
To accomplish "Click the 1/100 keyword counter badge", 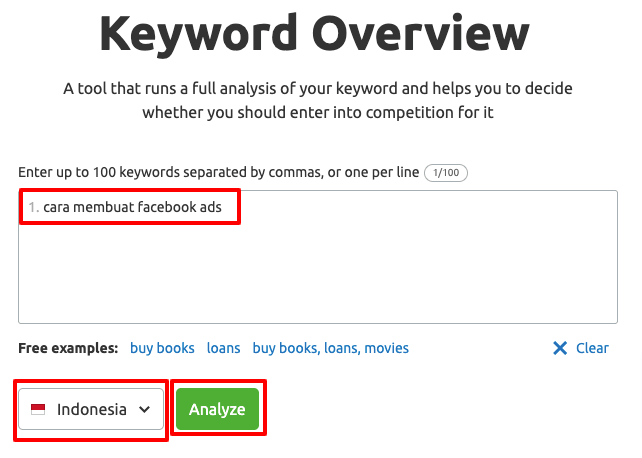I will pyautogui.click(x=446, y=173).
